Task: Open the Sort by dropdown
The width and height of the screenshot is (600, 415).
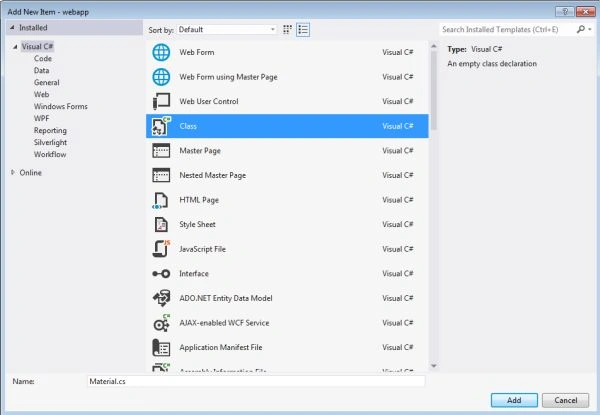Action: click(226, 29)
